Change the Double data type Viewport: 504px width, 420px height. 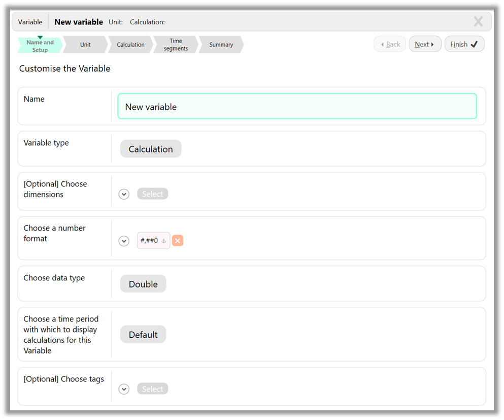click(143, 284)
